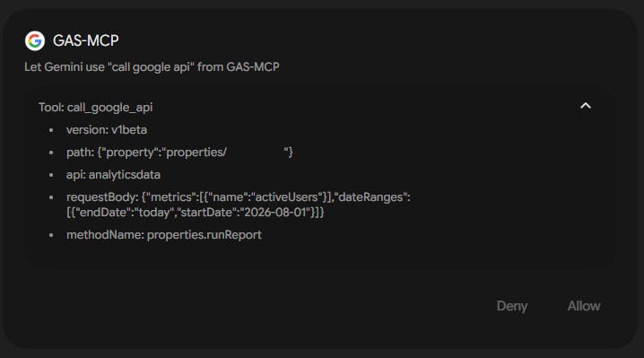Allow the call_google_api tool request
Screen dimensions: 644x358
pos(584,306)
